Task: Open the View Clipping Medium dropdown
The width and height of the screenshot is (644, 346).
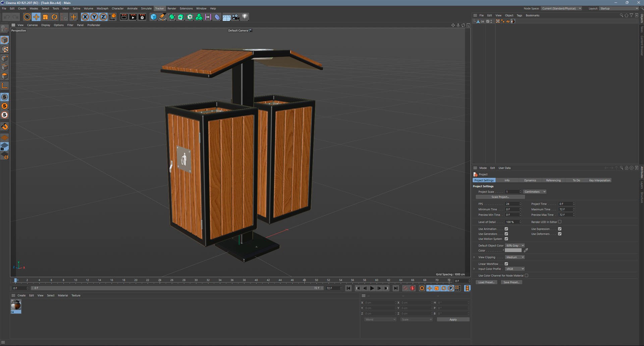Action: click(515, 257)
